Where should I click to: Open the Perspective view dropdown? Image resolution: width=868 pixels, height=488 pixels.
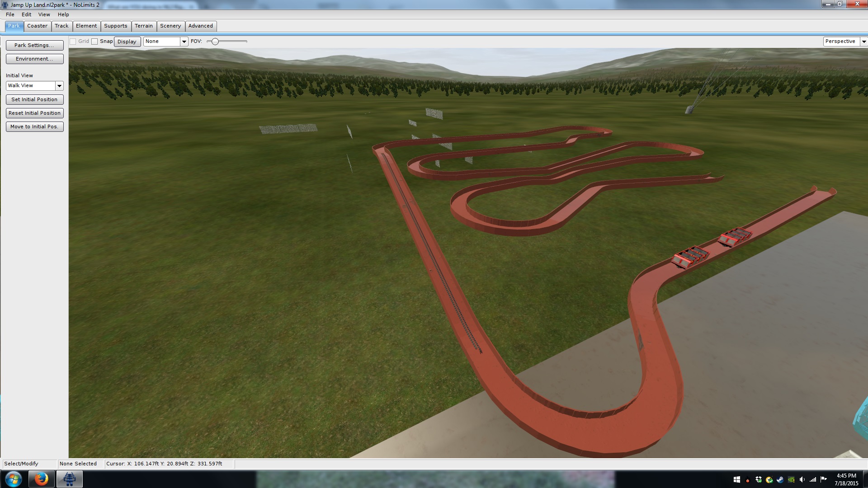(863, 42)
